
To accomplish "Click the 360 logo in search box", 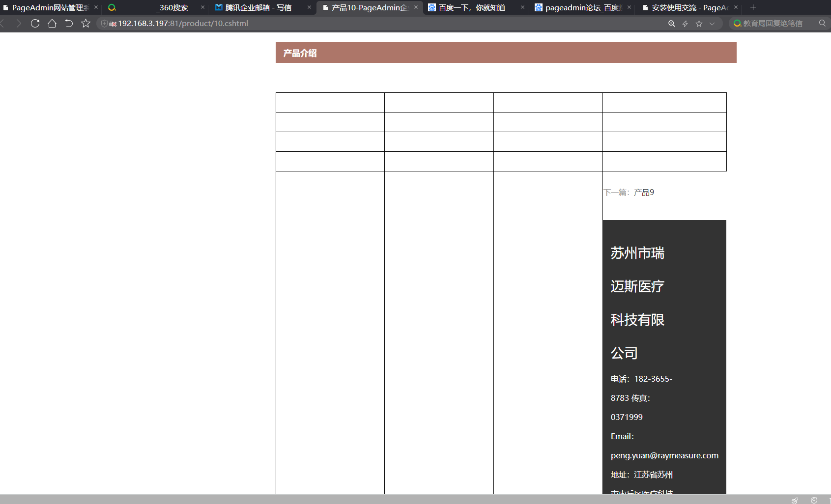I will coord(737,23).
